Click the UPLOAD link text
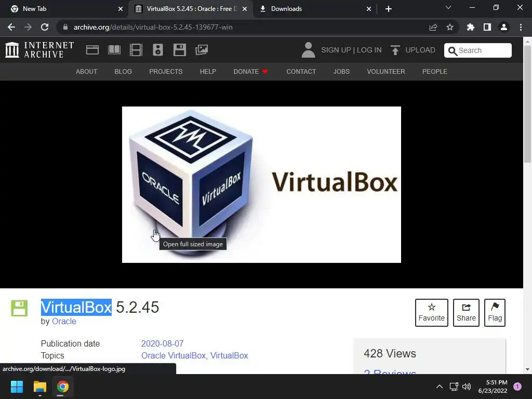The width and height of the screenshot is (532, 399). pyautogui.click(x=420, y=50)
